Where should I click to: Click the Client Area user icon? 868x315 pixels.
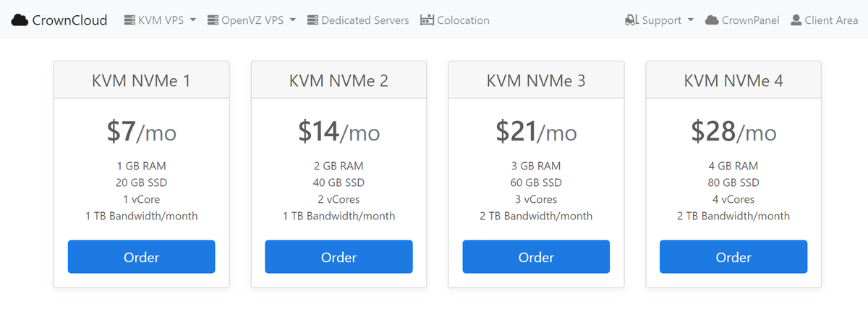point(796,20)
